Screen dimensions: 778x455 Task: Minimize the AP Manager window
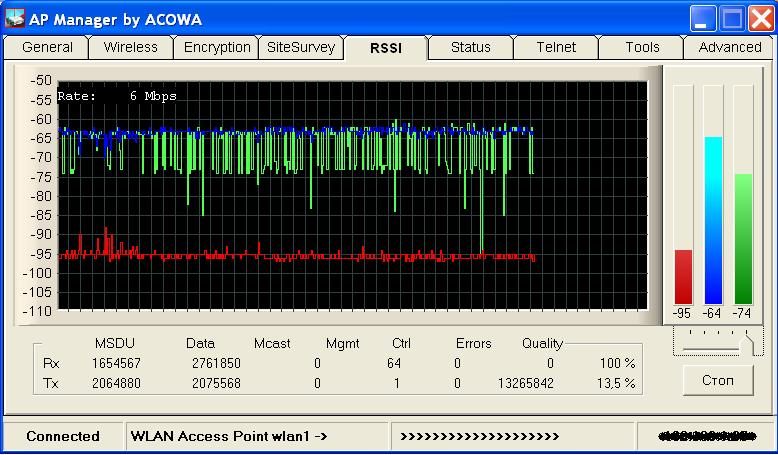pos(703,19)
